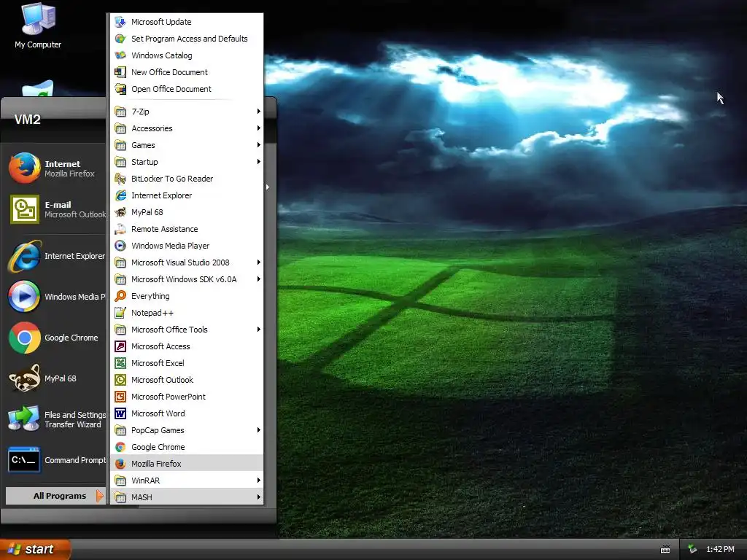Click the Google Chrome icon in All Programs list
Image resolution: width=747 pixels, height=560 pixels.
pos(120,447)
